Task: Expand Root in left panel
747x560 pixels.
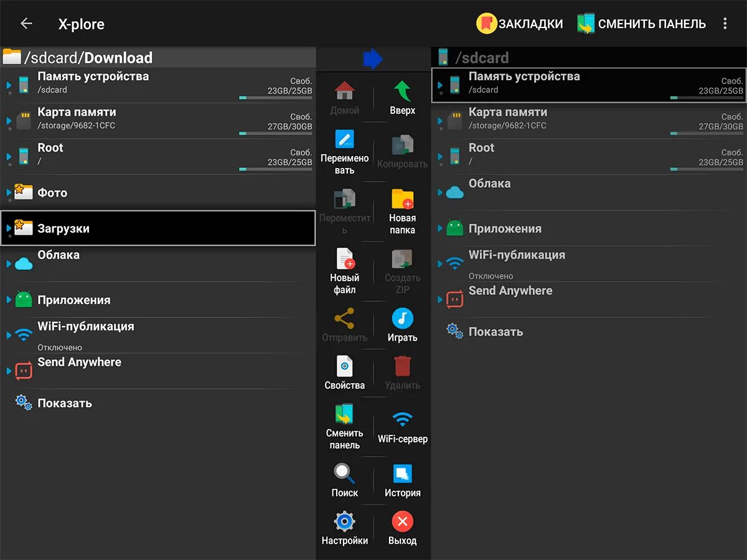Action: pos(9,156)
